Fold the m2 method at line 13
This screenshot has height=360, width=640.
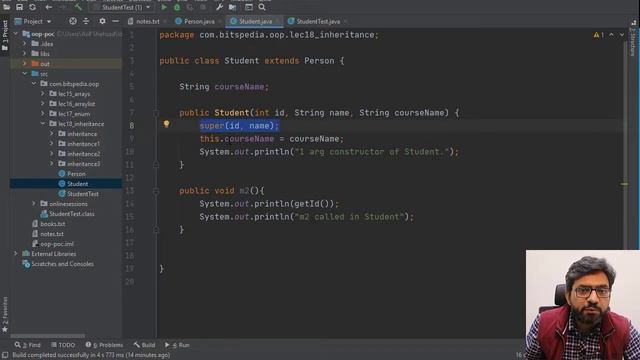156,191
